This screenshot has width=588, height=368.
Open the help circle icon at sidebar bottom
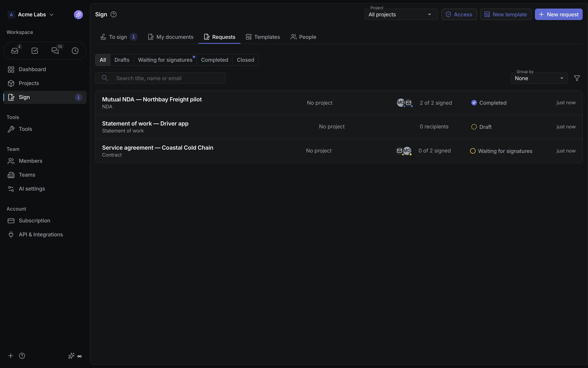pyautogui.click(x=22, y=356)
